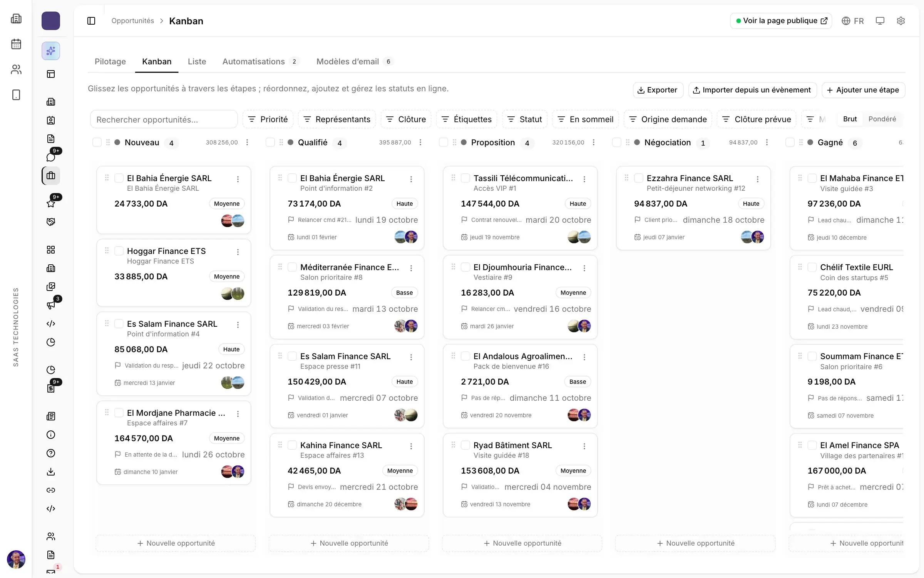Toggle the sidebar panel icon
Screen dimensions: 924x578
coord(91,21)
